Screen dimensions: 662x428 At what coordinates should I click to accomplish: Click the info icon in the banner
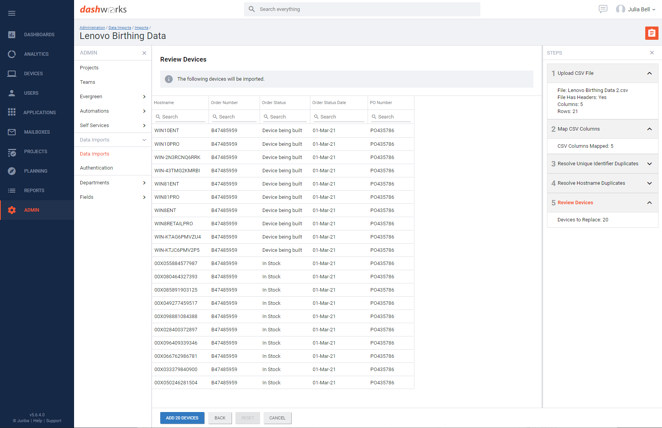pyautogui.click(x=168, y=79)
